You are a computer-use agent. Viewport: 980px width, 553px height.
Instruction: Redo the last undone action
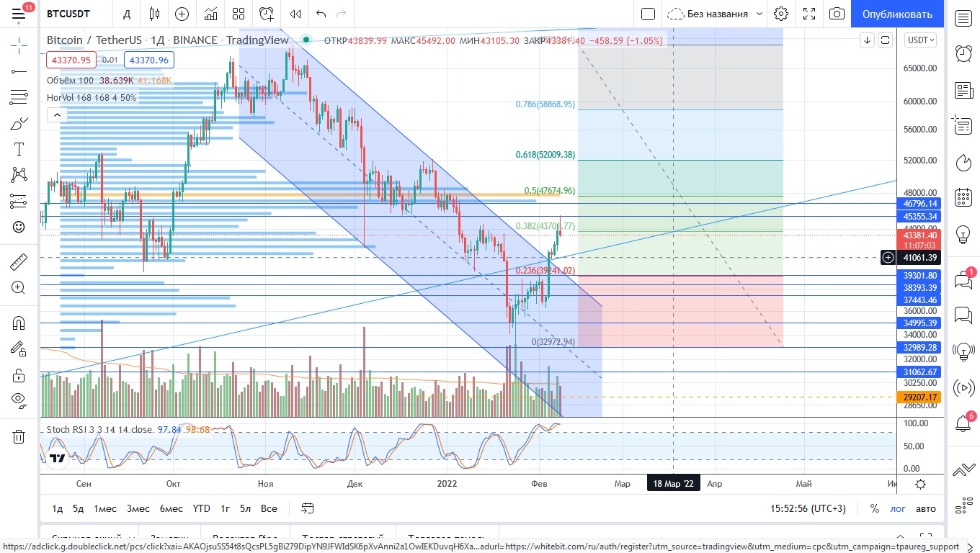[342, 14]
